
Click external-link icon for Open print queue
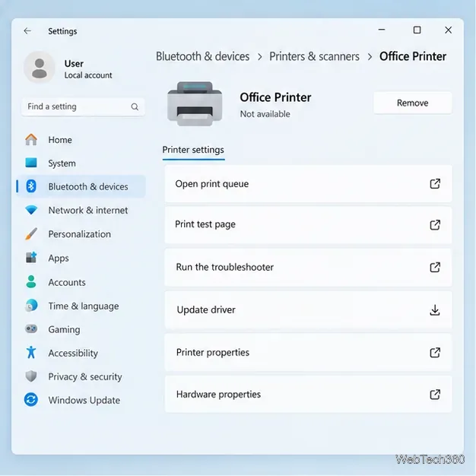435,184
